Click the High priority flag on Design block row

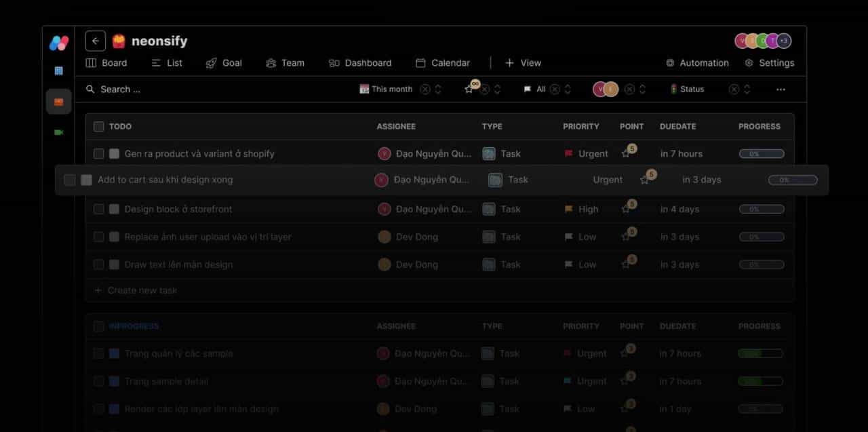click(569, 210)
